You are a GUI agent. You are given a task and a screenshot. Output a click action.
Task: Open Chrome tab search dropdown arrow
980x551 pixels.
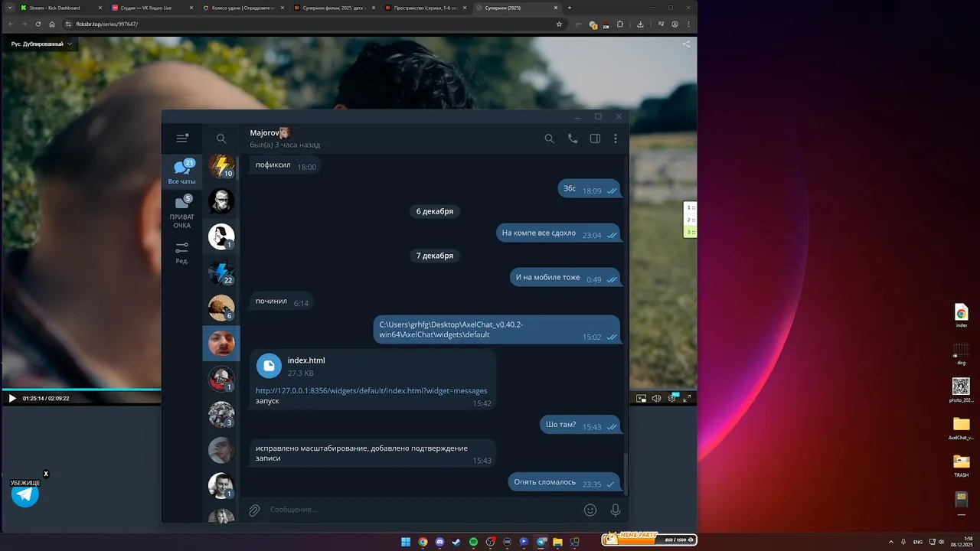tap(9, 8)
